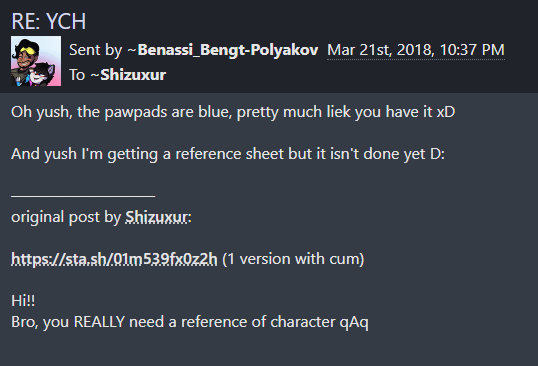538x366 pixels.
Task: Open Shizuxur link after 'original post by'
Action: (157, 217)
